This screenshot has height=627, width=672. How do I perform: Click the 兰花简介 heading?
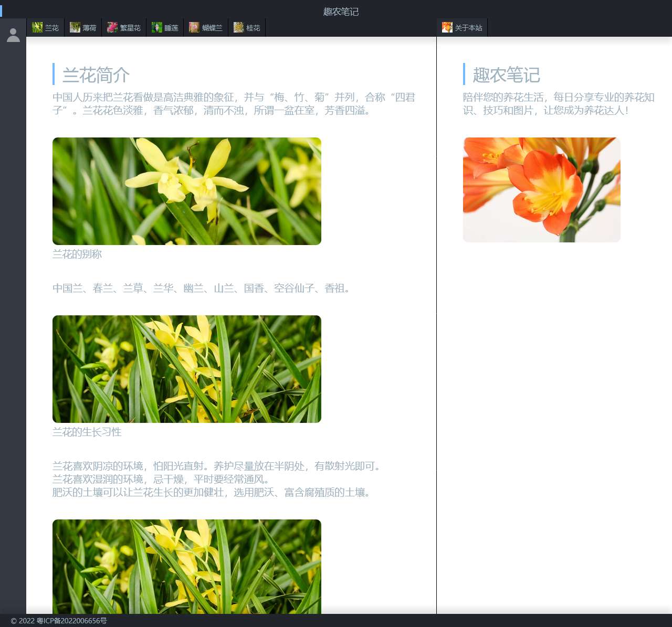coord(96,75)
